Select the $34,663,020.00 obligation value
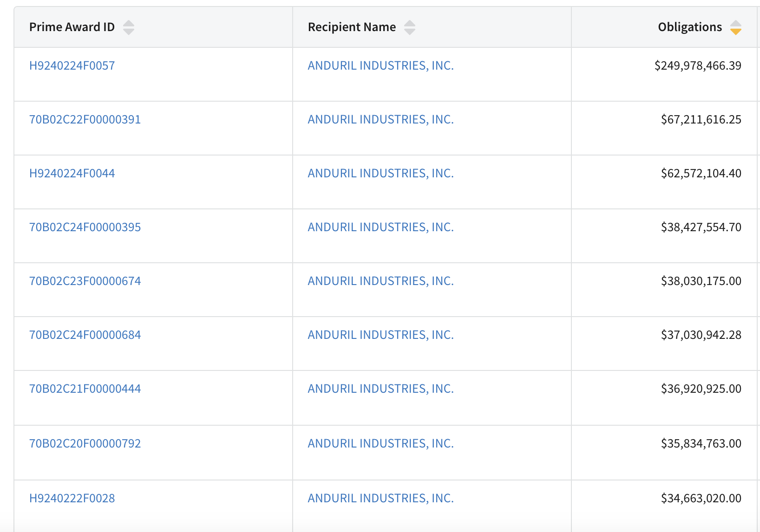 [x=701, y=498]
